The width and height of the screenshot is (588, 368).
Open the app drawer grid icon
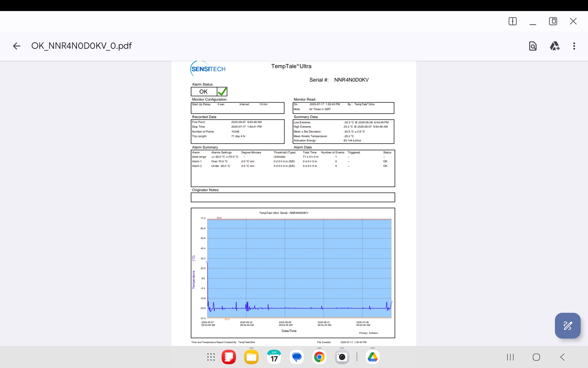point(211,357)
